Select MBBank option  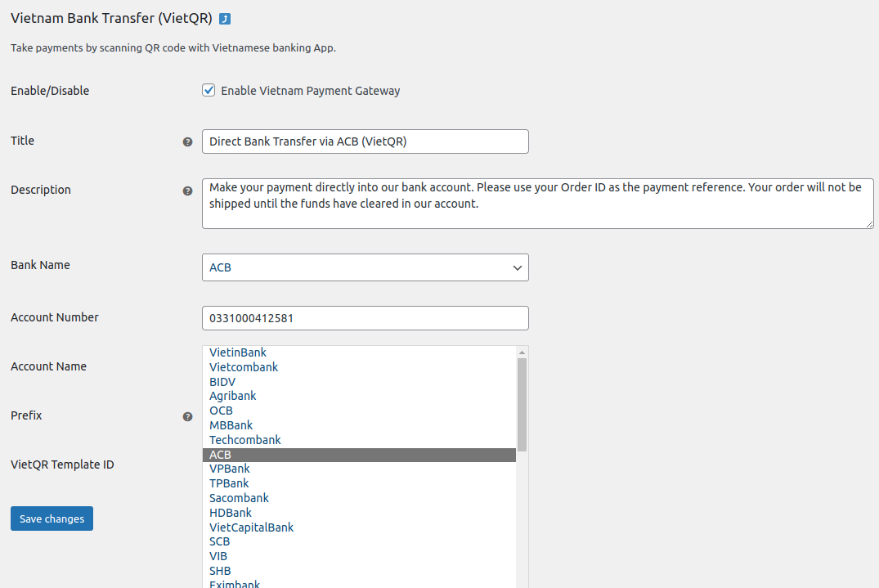(231, 425)
